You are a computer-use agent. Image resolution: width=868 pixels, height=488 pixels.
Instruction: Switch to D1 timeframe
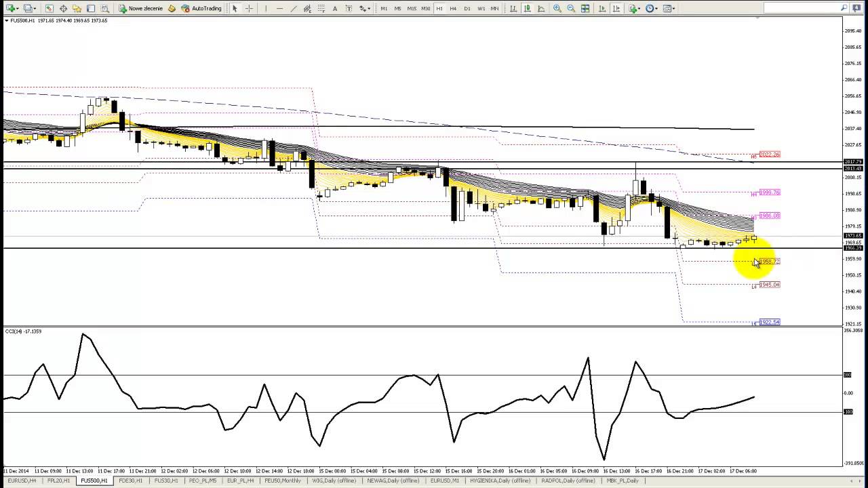pos(467,8)
